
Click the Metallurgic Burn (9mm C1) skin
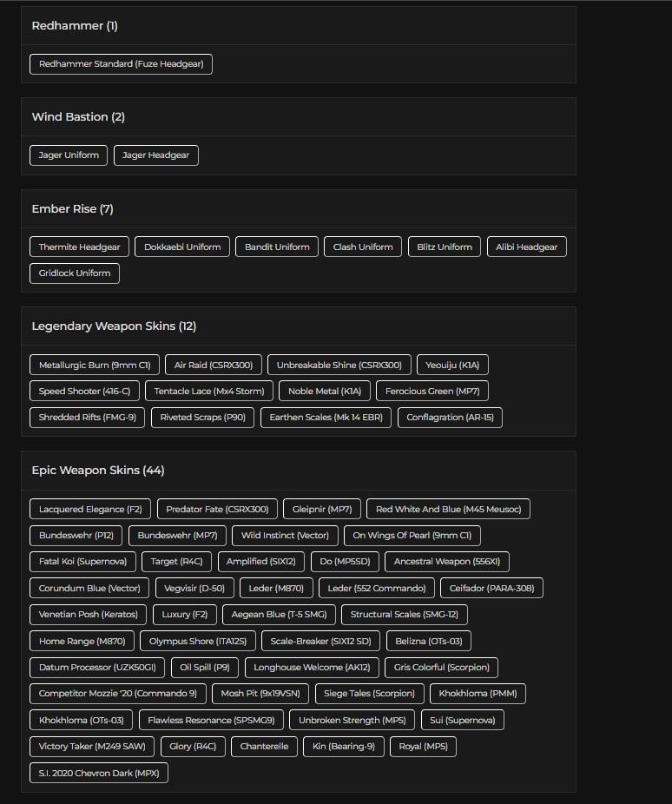coord(95,366)
